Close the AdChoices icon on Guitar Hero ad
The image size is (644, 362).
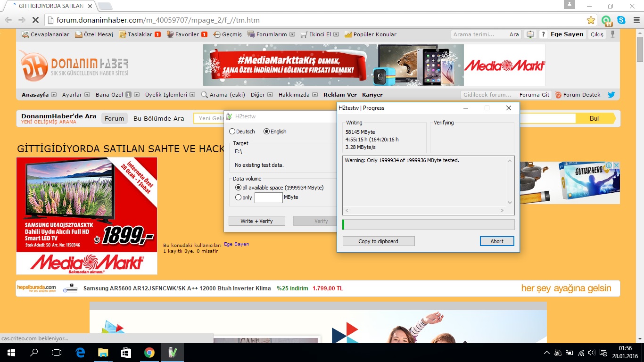pos(616,165)
